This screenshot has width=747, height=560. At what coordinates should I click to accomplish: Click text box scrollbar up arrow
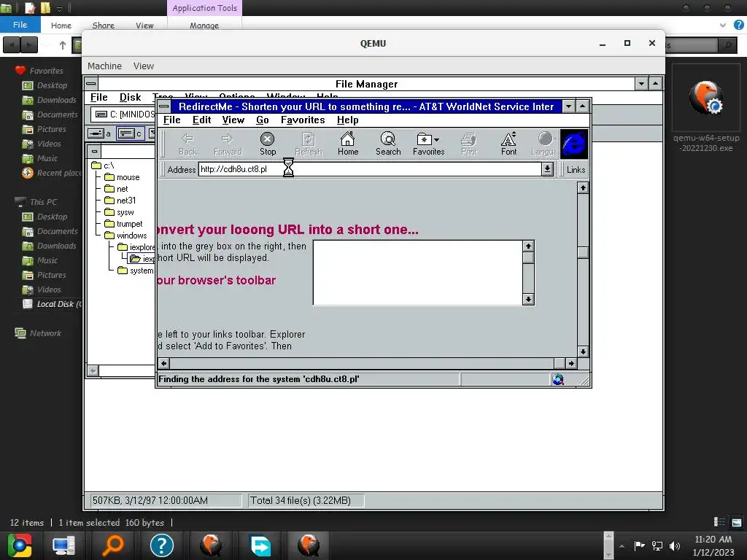528,246
